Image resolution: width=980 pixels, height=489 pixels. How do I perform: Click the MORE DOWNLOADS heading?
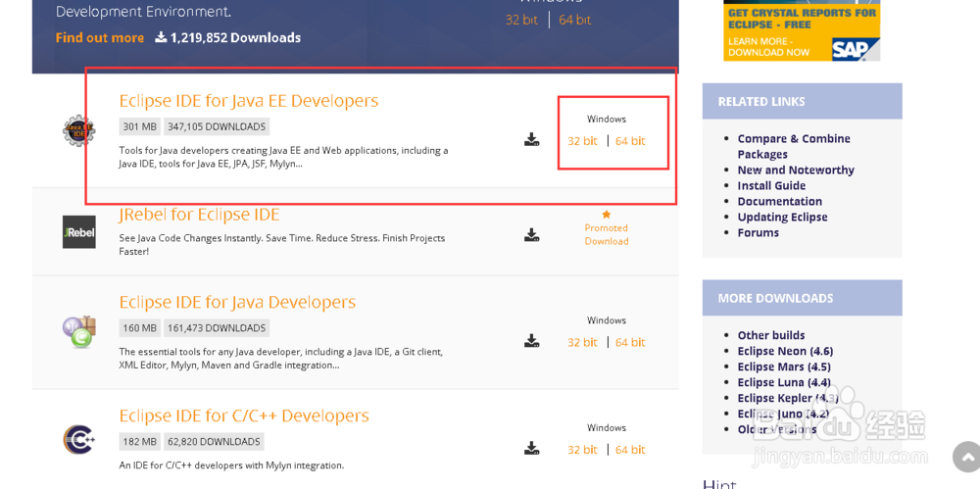pos(775,298)
